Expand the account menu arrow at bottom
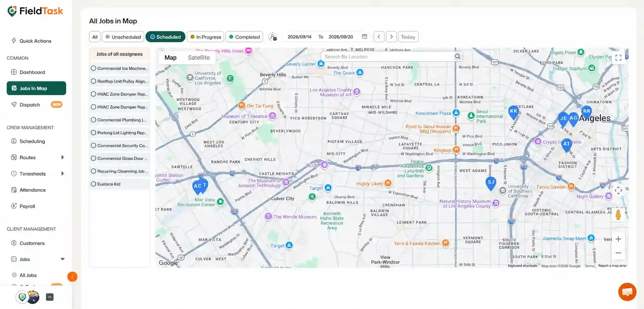Screen dimensions: 644x309 [x=50, y=297]
